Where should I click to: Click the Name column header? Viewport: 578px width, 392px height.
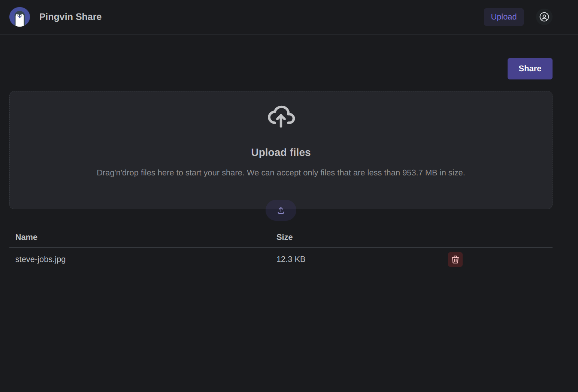click(x=26, y=237)
